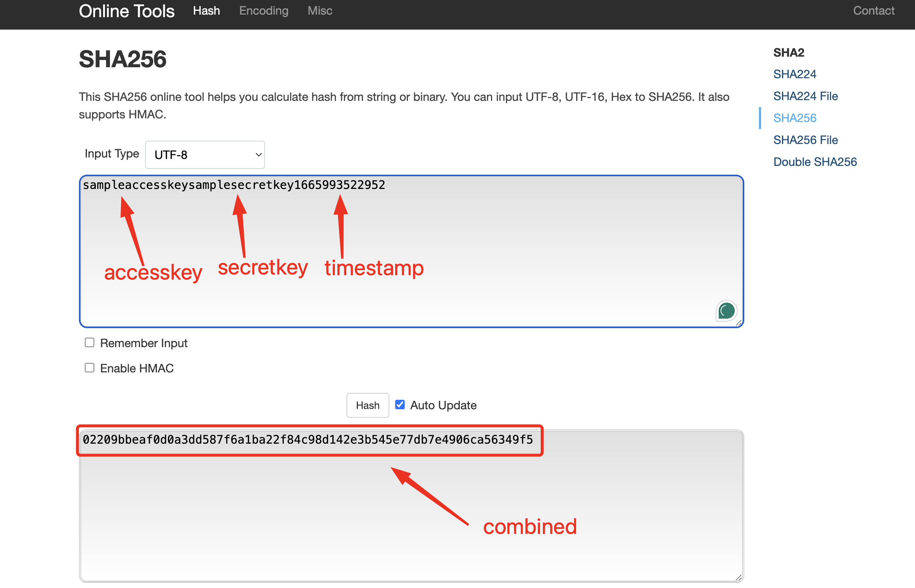
Task: Open the SHA224 File sidebar link
Action: tap(805, 96)
